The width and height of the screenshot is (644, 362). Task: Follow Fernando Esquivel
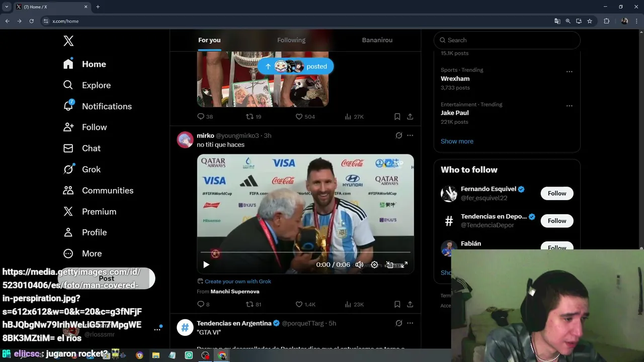[557, 194]
